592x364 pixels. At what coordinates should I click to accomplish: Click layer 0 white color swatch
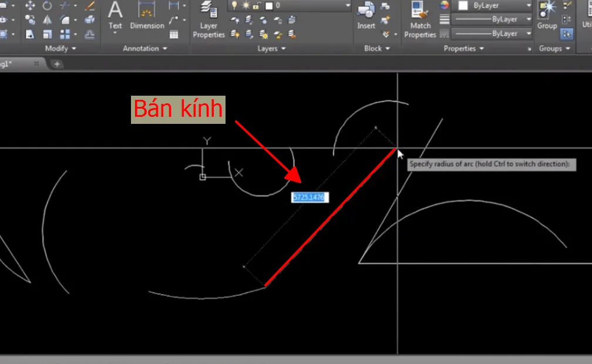tap(269, 6)
